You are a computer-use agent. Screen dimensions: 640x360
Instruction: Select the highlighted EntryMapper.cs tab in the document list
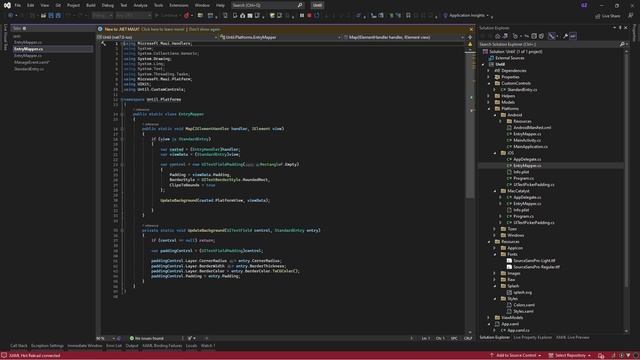pos(52,49)
